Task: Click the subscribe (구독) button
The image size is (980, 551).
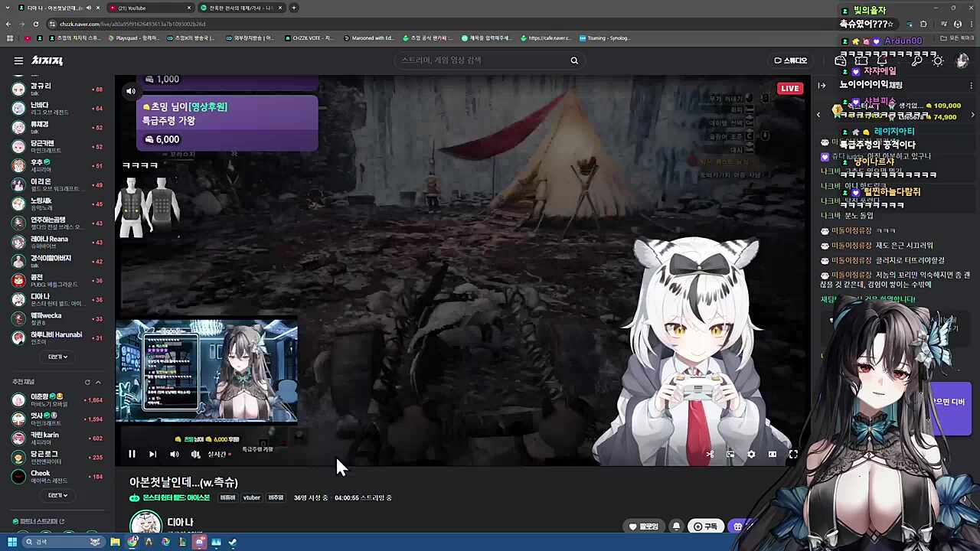Action: click(x=705, y=527)
